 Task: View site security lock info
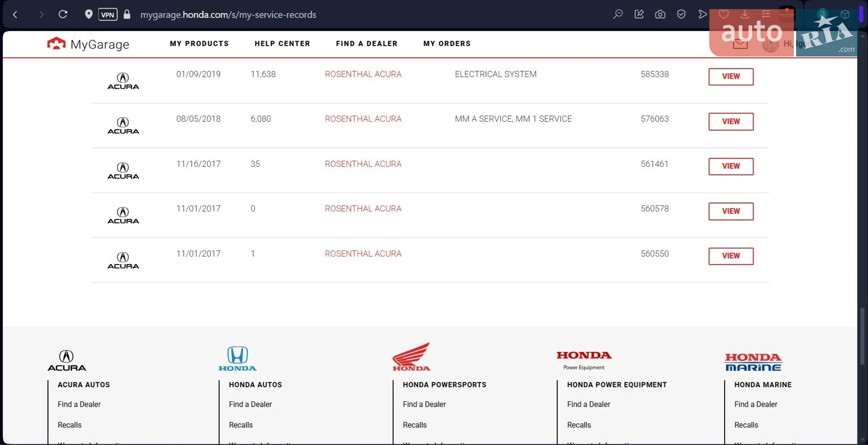pos(127,14)
